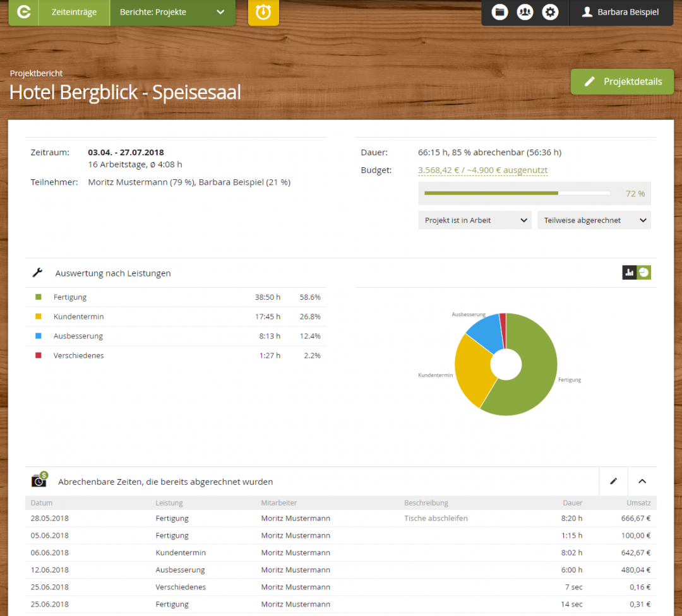Open the Projekt ist in Arbeit dropdown

474,220
